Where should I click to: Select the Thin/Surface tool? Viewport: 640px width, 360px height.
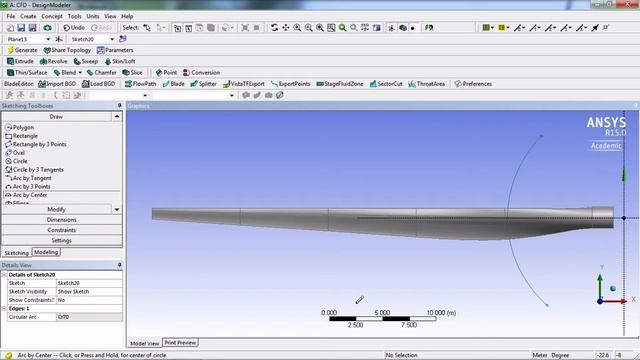click(x=27, y=73)
